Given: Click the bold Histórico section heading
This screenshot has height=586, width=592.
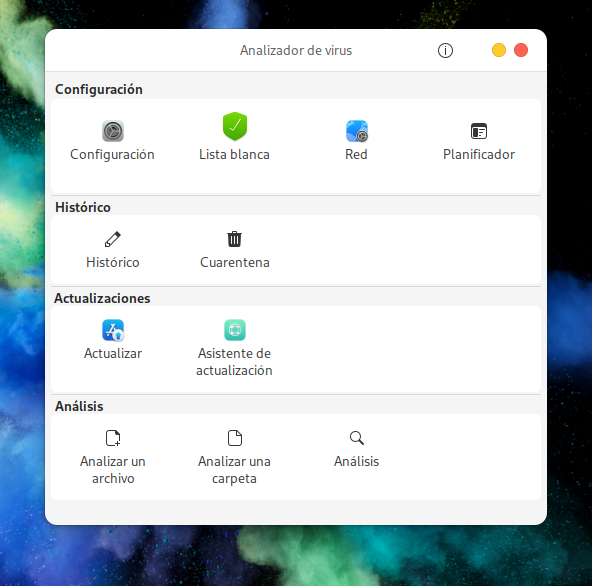Looking at the screenshot, I should click(x=83, y=207).
